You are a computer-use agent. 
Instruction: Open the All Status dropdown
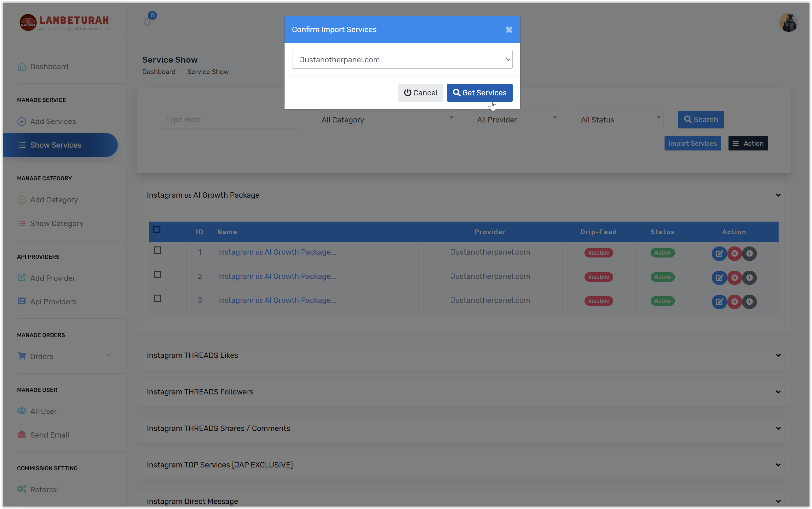click(x=619, y=120)
